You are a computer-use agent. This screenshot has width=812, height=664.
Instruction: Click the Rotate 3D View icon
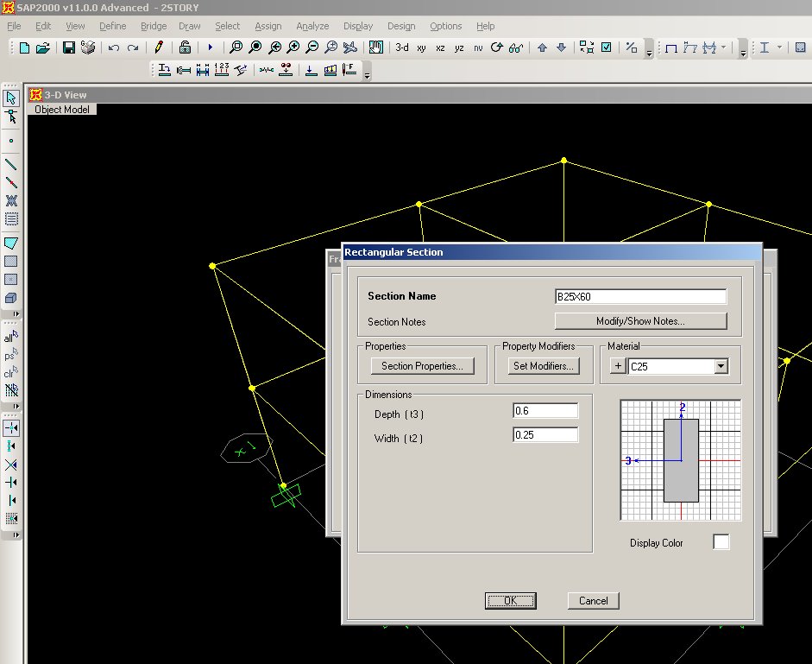[497, 47]
